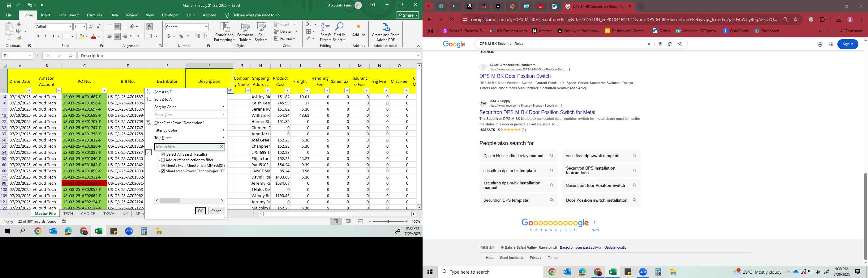The width and height of the screenshot is (868, 278).
Task: Open the font size 11 dropdown
Action: (84, 27)
